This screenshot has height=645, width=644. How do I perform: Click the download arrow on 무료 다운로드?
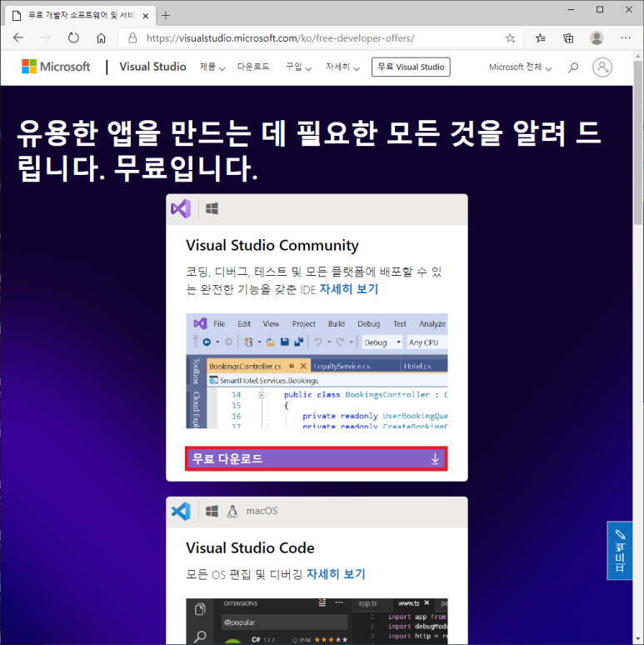pyautogui.click(x=435, y=458)
